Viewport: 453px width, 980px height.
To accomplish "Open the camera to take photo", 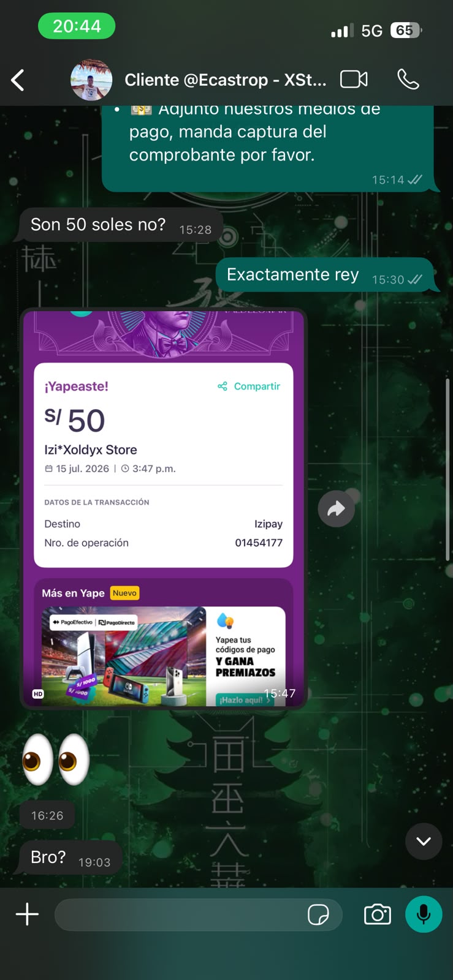I will coord(378,914).
